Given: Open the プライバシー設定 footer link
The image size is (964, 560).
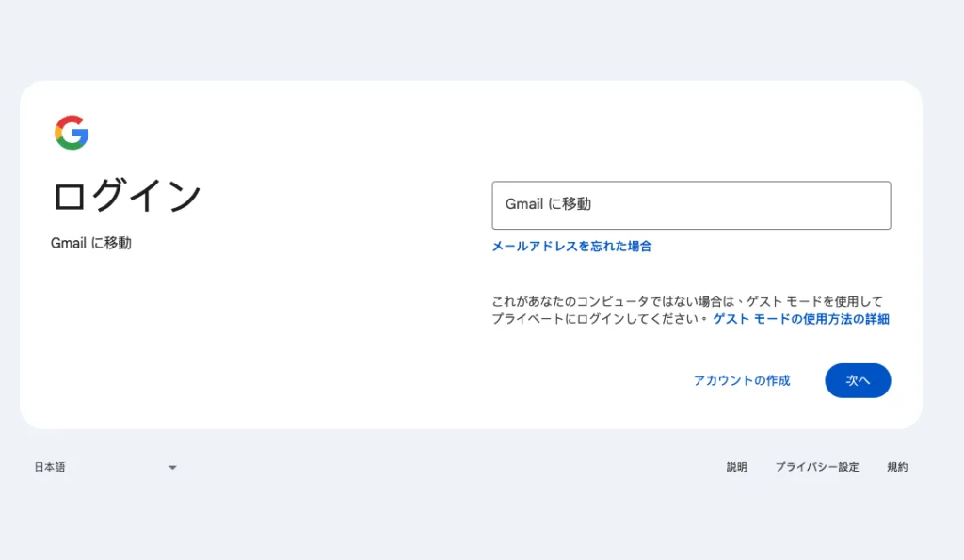Looking at the screenshot, I should 816,467.
